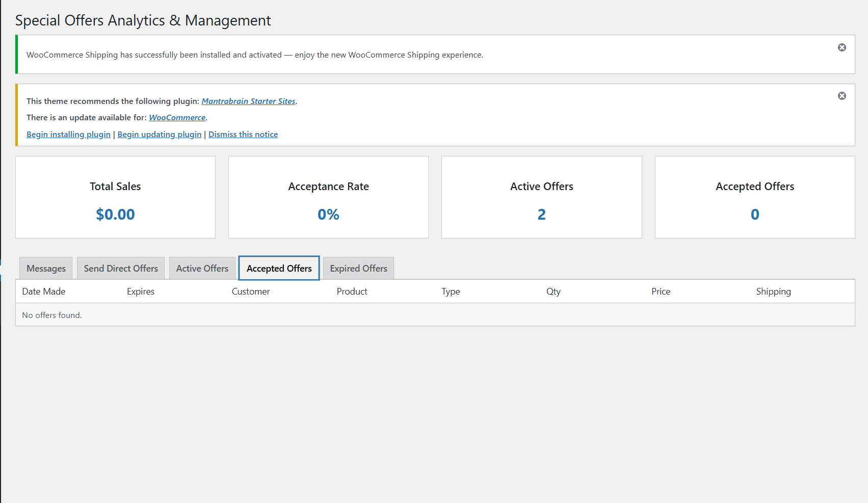
Task: Click the Date Made column header
Action: click(x=44, y=292)
